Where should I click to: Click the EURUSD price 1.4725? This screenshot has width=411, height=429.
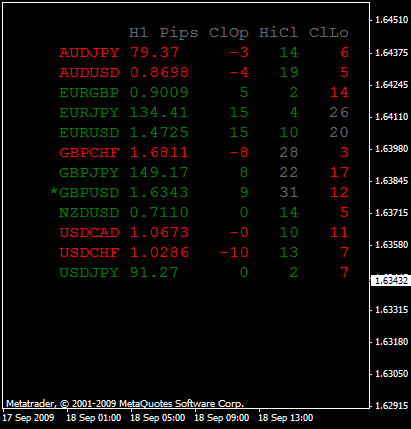pos(159,133)
